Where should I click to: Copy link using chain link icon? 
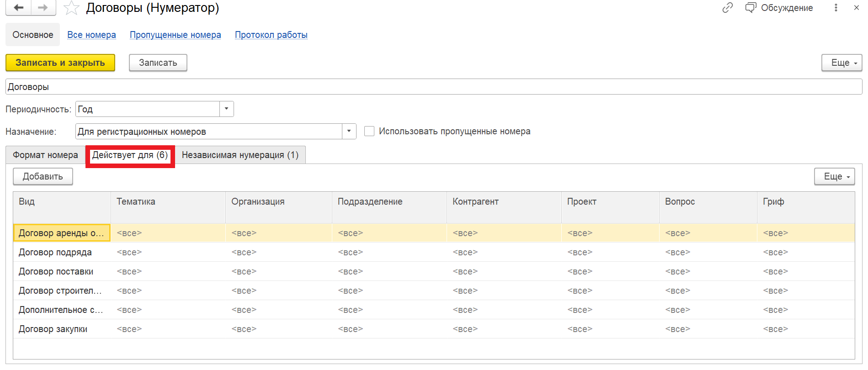coord(727,8)
